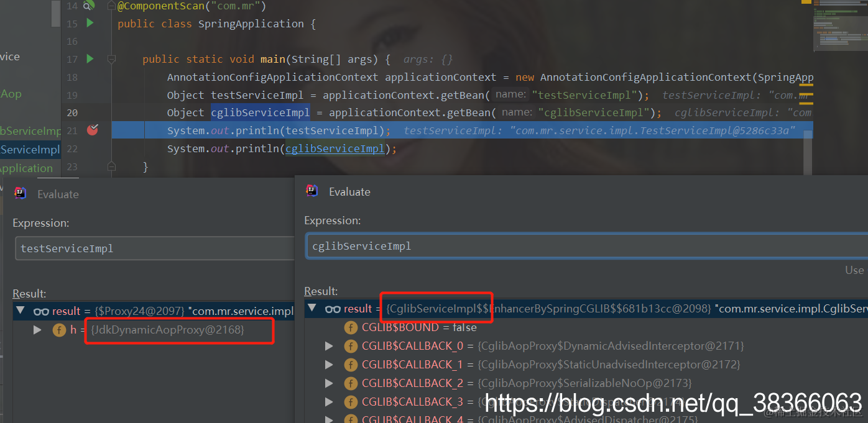This screenshot has width=868, height=423.
Task: Click the field icon next to CGLIB$CALLBACK_3
Action: coord(351,402)
